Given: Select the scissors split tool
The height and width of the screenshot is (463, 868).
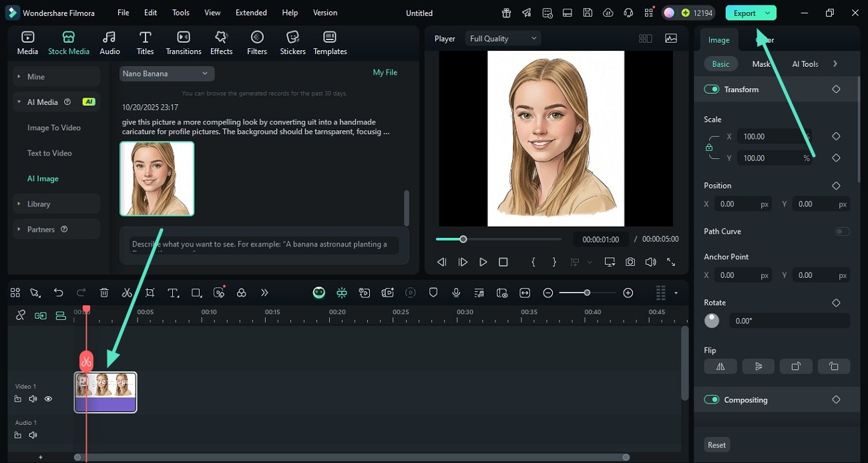Looking at the screenshot, I should pyautogui.click(x=127, y=292).
